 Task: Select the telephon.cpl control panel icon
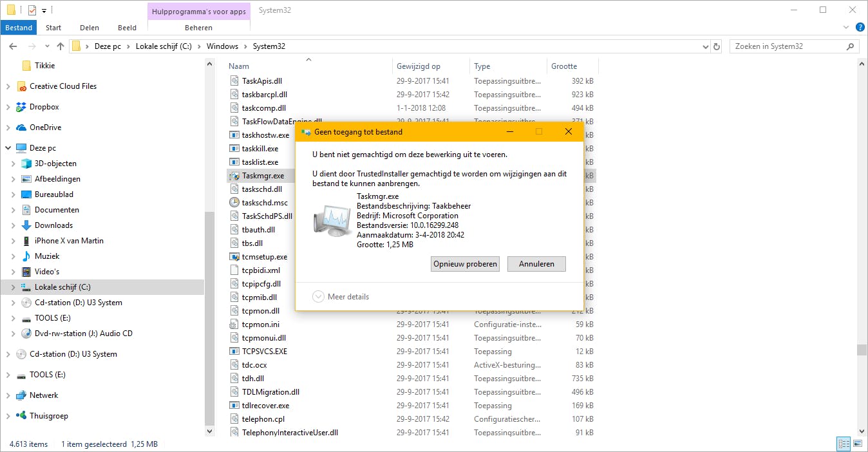[234, 419]
